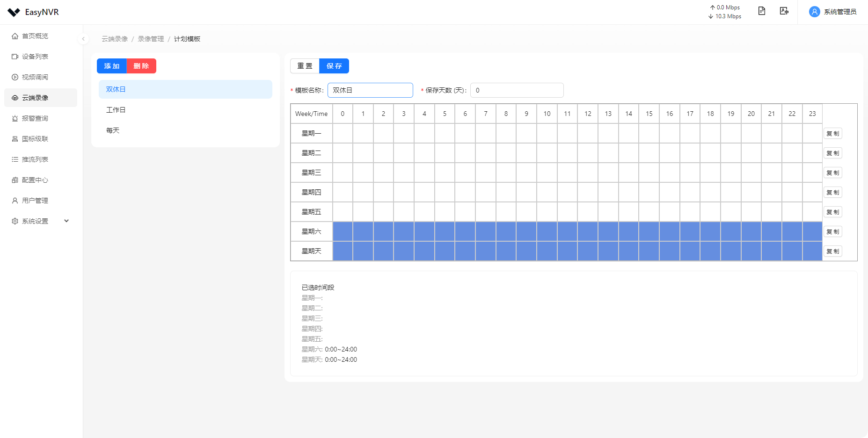Open 报警查询 menu item
The height and width of the screenshot is (438, 868).
[x=41, y=118]
